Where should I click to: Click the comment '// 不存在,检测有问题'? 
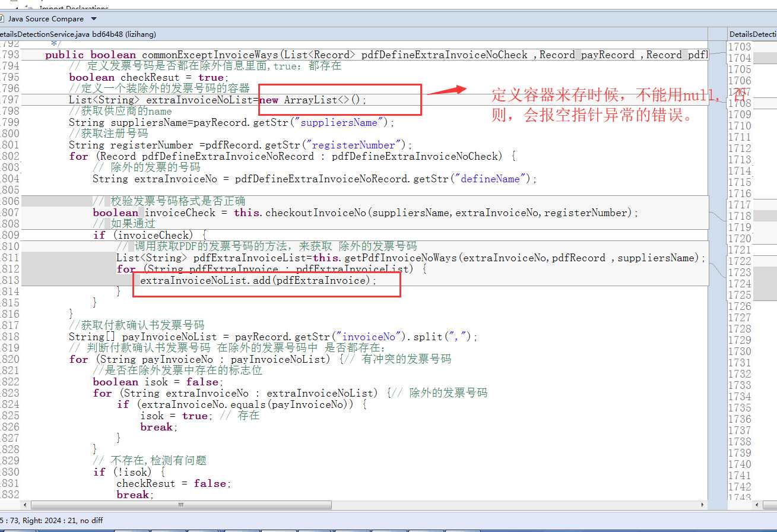150,461
